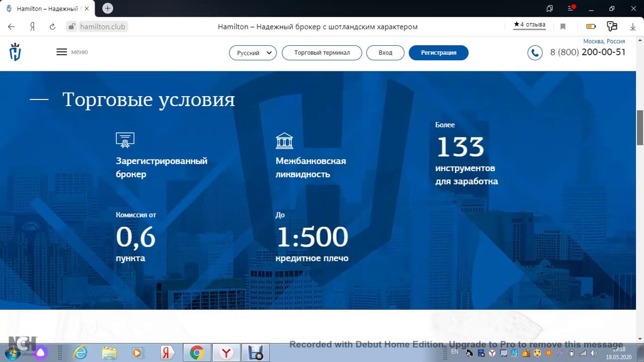Screen dimensions: 644x362
Task: Click the '1:500' leverage value
Action: (312, 237)
